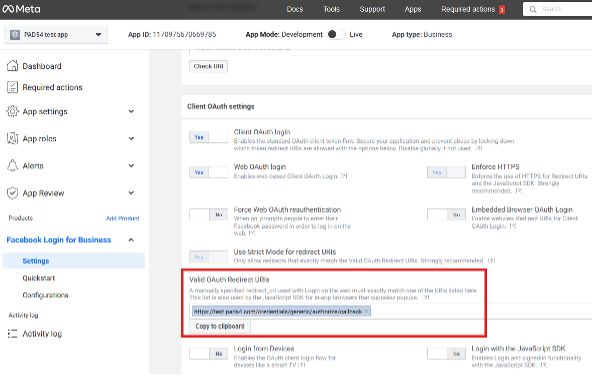
Task: Click the App ID number
Action: pyautogui.click(x=184, y=34)
